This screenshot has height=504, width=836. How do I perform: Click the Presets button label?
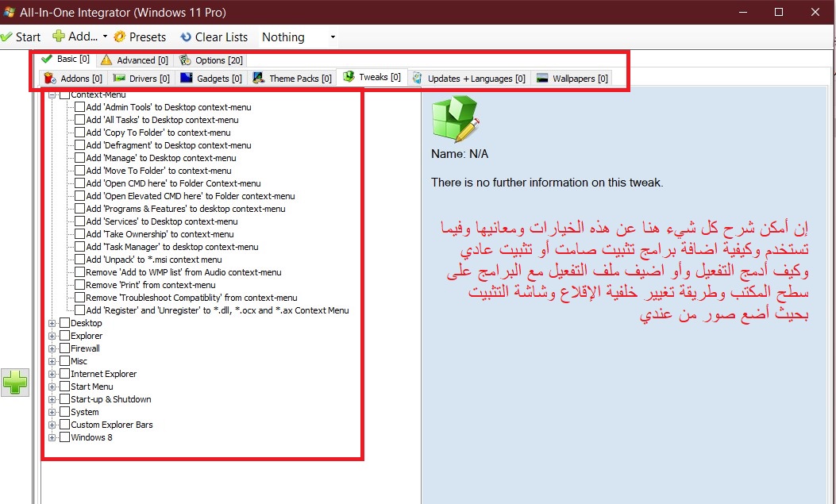[x=148, y=37]
